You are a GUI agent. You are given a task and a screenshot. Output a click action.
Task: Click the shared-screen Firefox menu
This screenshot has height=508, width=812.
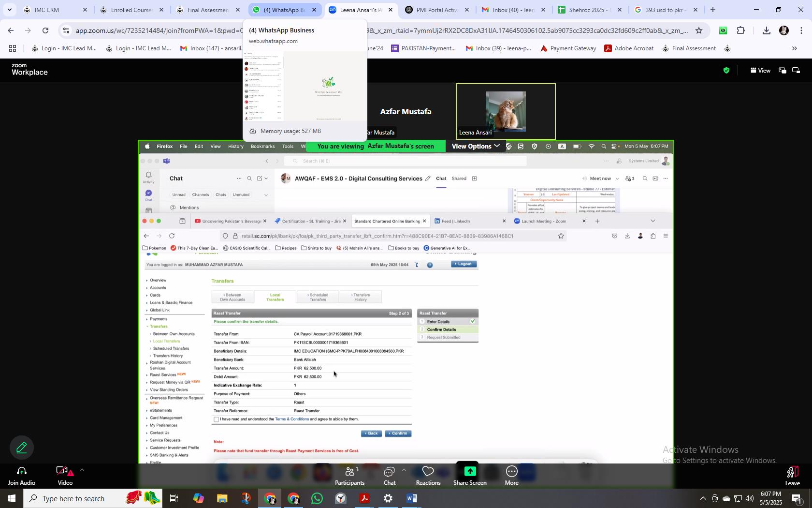(x=164, y=146)
